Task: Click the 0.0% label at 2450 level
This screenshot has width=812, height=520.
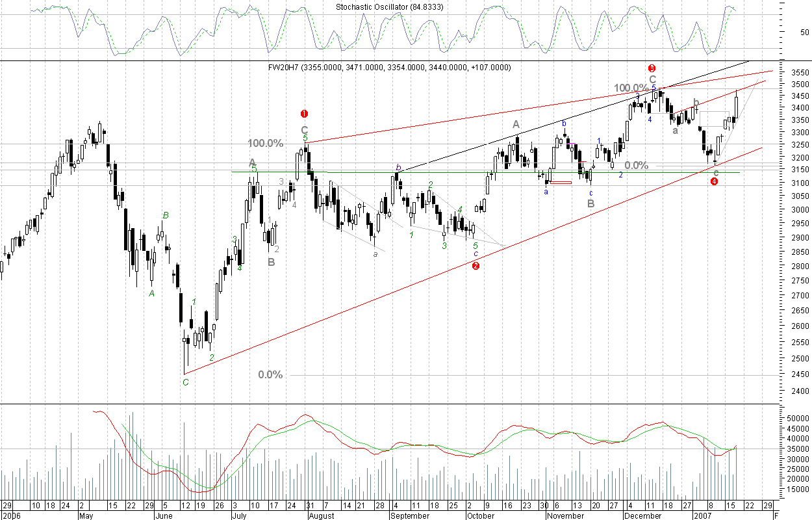Action: point(270,375)
